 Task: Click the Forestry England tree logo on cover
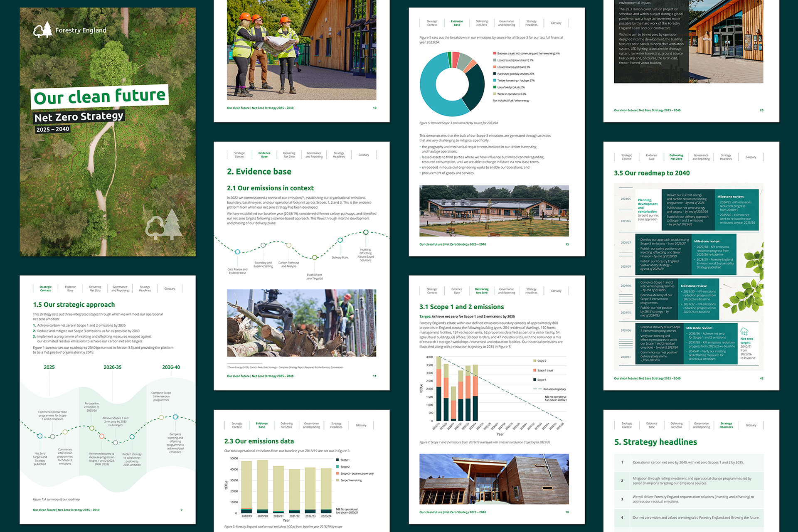43,30
